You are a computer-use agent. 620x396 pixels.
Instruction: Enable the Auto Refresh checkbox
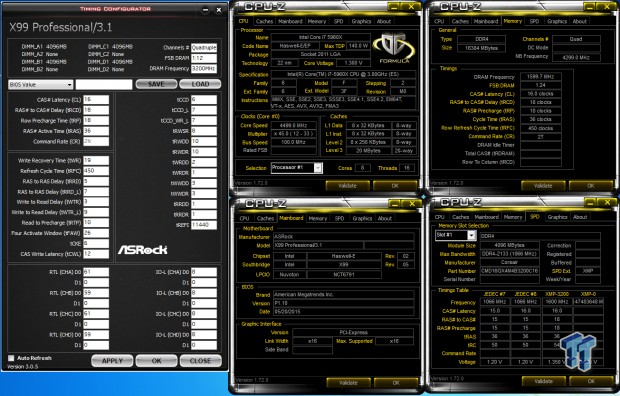(11, 358)
